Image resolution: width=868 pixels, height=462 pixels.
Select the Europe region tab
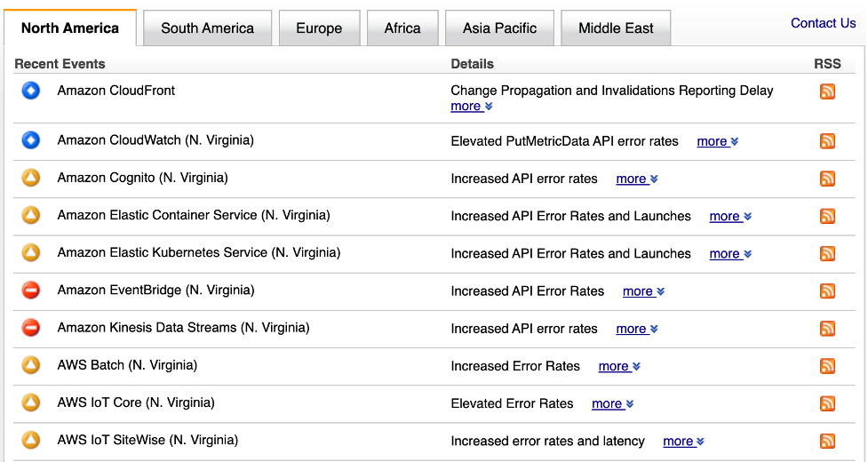pos(319,28)
